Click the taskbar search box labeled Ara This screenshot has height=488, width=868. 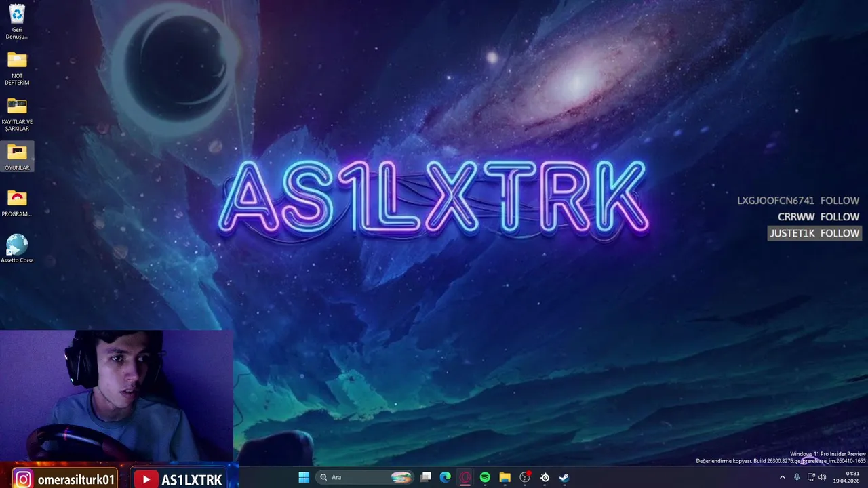coord(366,477)
